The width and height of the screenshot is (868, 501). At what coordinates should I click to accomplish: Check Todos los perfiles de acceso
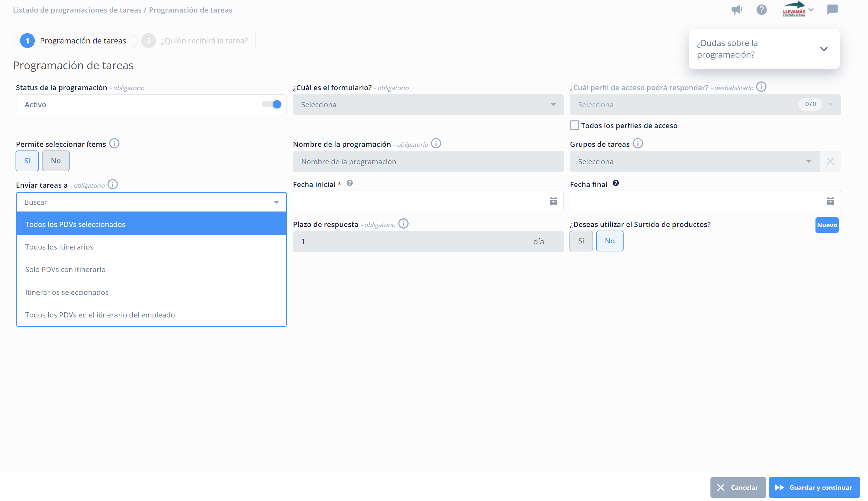click(574, 125)
